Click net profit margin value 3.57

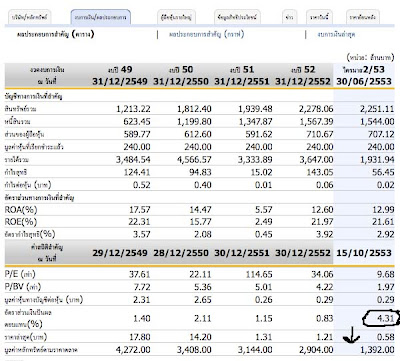[x=142, y=234]
